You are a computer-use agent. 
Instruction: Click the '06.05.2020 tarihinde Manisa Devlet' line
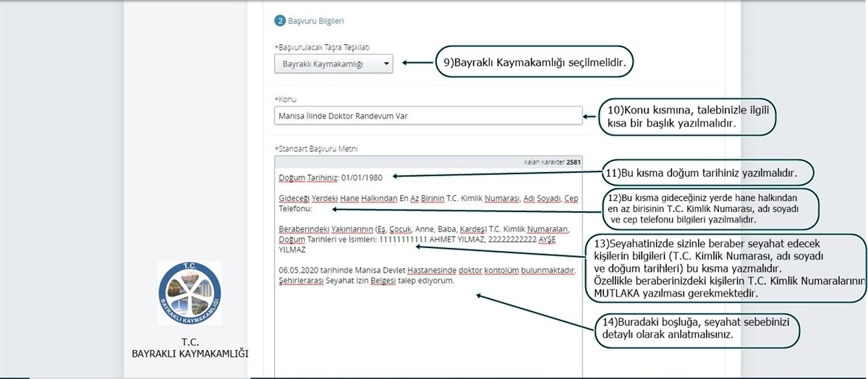click(427, 271)
